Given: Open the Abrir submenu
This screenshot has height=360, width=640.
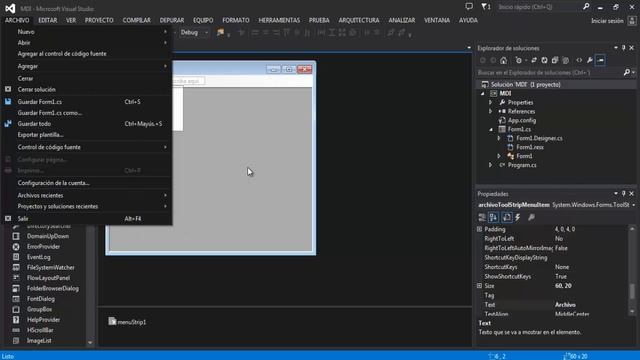Looking at the screenshot, I should click(87, 42).
